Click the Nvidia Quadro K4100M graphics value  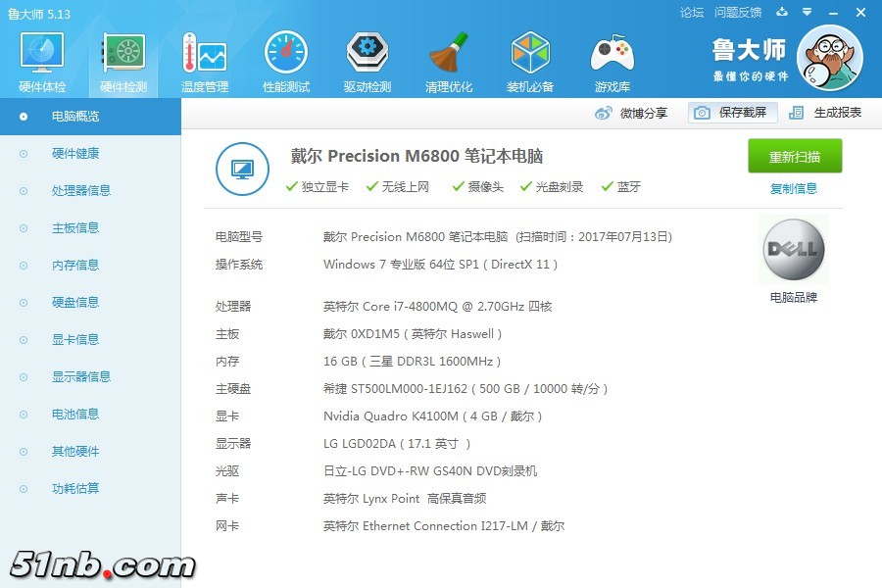coord(432,416)
